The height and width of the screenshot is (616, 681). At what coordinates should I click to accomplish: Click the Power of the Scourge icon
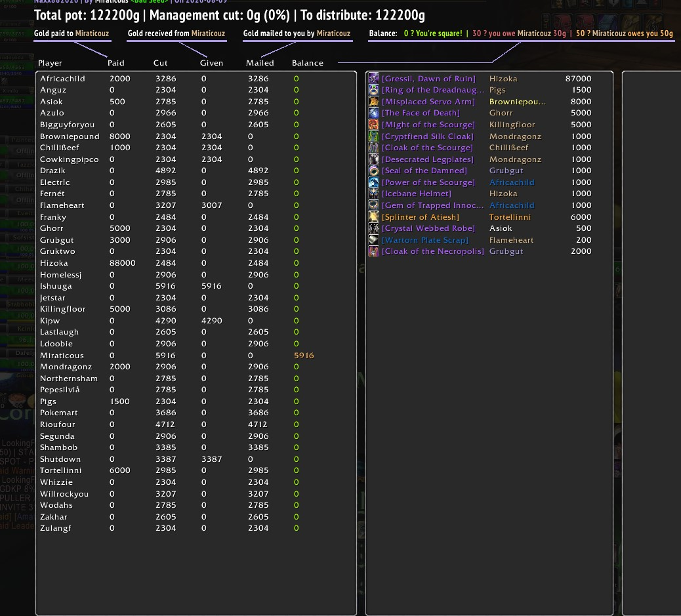[x=373, y=182]
